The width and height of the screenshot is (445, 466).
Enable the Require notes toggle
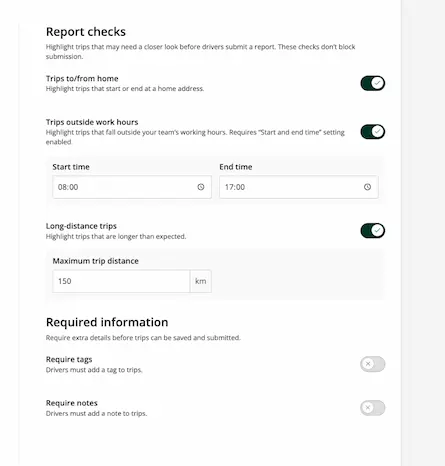tap(373, 408)
